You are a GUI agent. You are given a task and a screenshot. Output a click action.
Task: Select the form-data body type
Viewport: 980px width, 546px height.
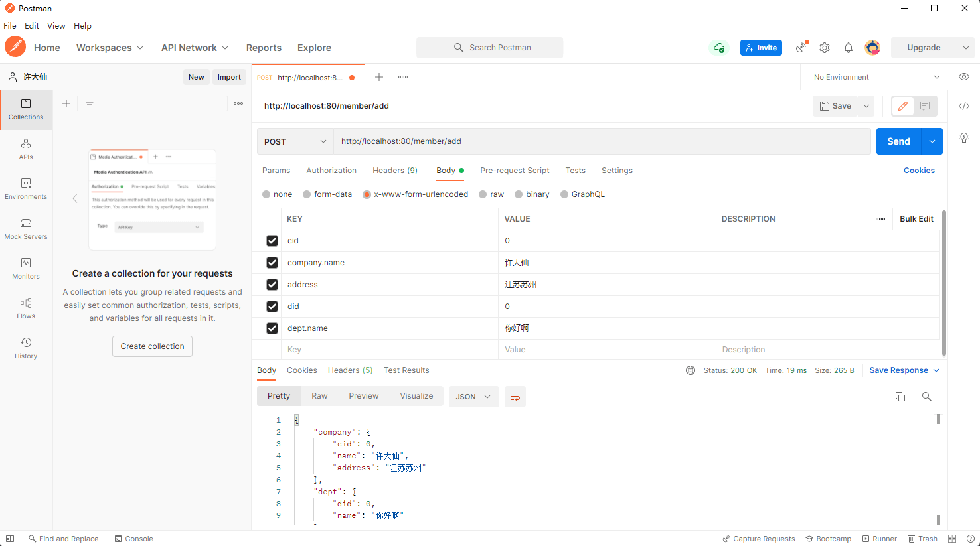[x=307, y=194]
